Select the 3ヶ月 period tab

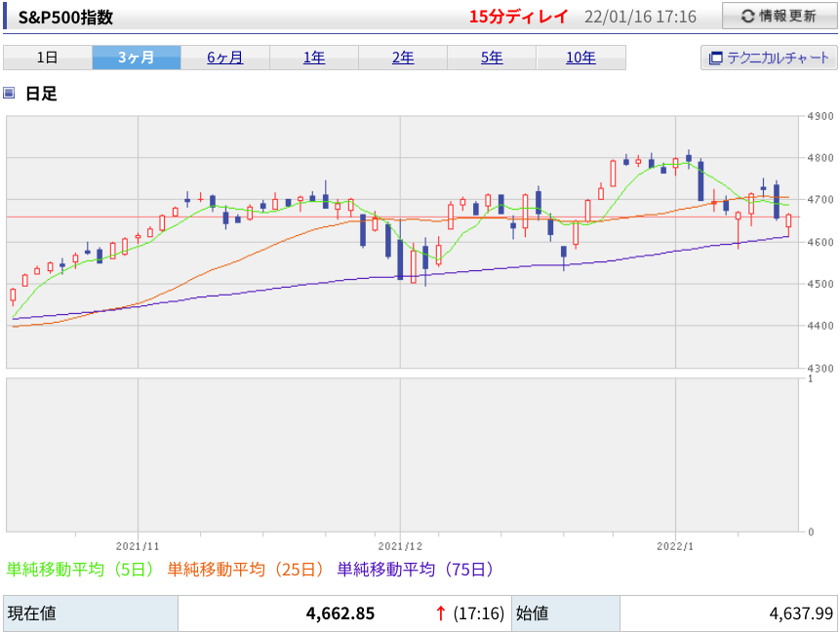(x=136, y=58)
